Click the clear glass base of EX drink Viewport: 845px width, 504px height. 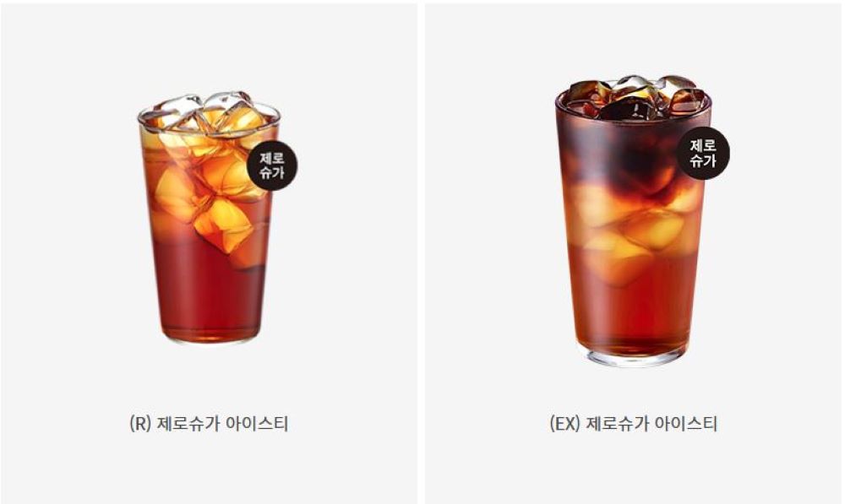634,358
